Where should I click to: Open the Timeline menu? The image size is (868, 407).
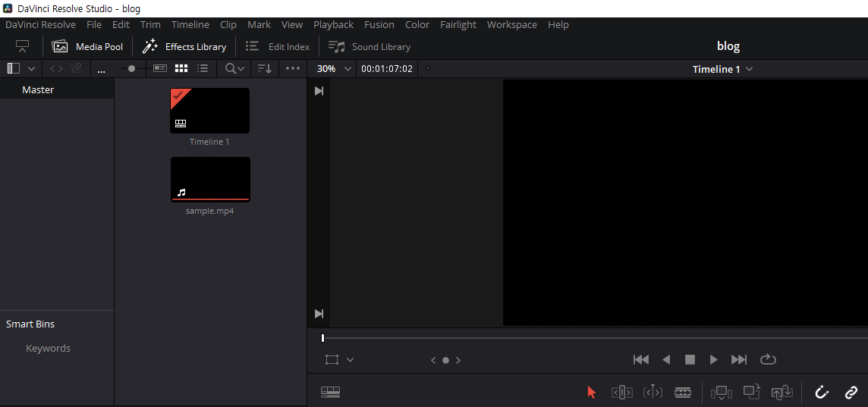click(190, 25)
